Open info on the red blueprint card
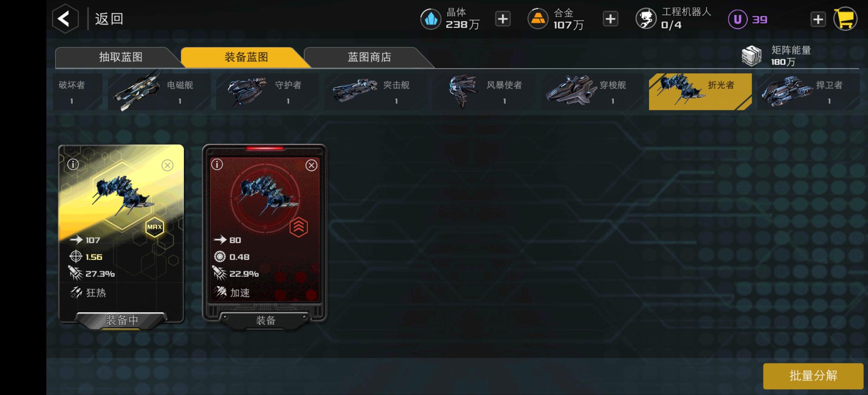Viewport: 868px width, 395px height. (x=217, y=165)
